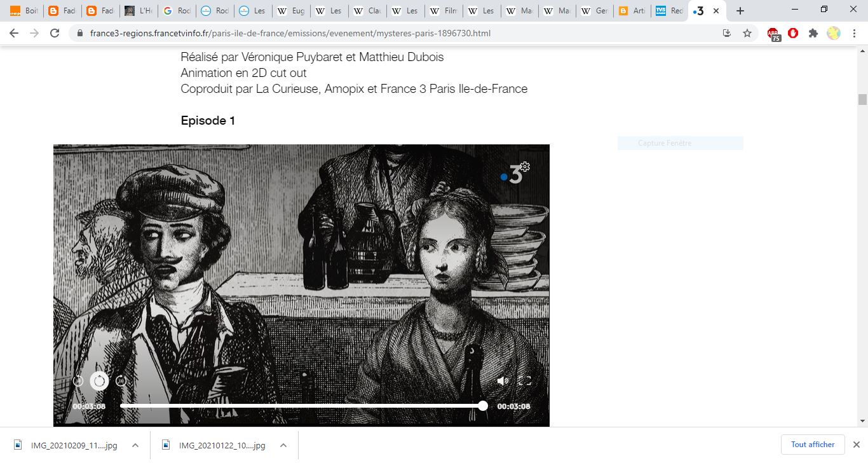This screenshot has width=868, height=463.
Task: Bookmark this page with the star
Action: tap(747, 33)
